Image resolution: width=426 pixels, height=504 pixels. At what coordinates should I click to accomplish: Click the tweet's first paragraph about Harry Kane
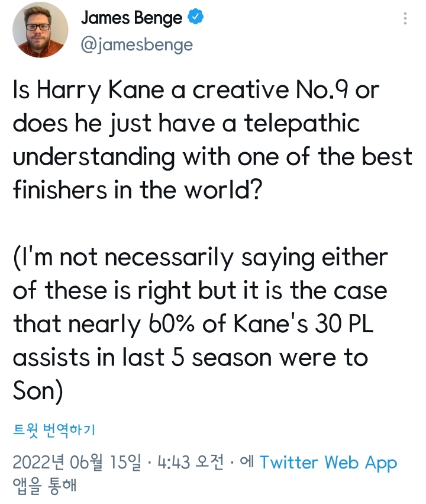(212, 140)
